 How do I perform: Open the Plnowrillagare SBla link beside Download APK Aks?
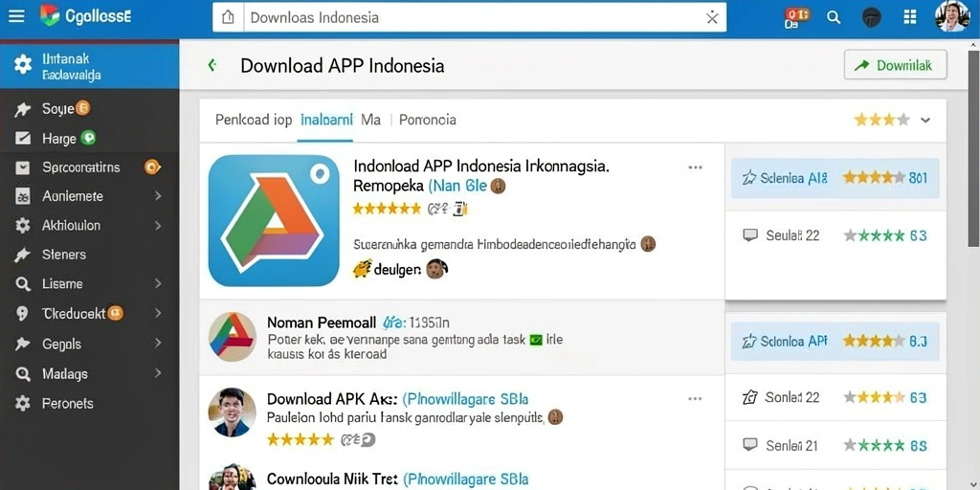point(466,399)
